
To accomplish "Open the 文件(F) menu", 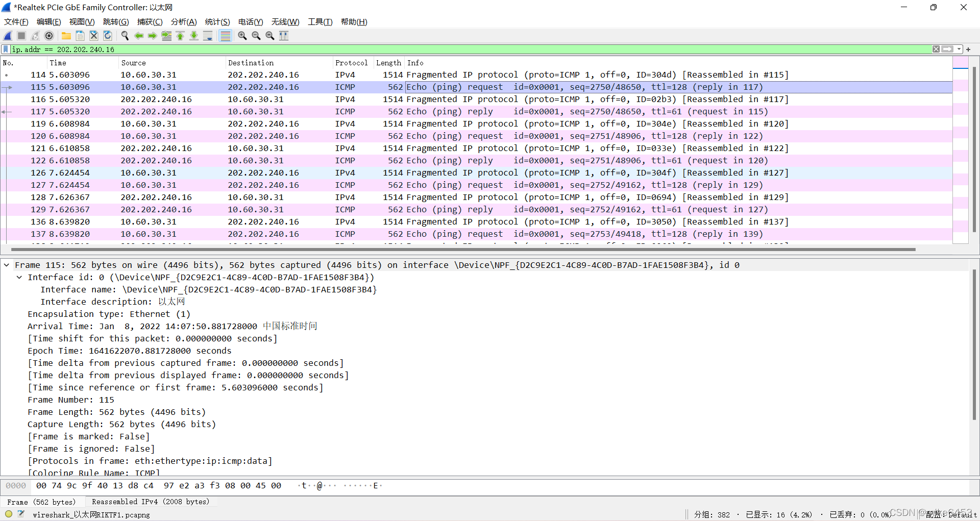I will 16,22.
